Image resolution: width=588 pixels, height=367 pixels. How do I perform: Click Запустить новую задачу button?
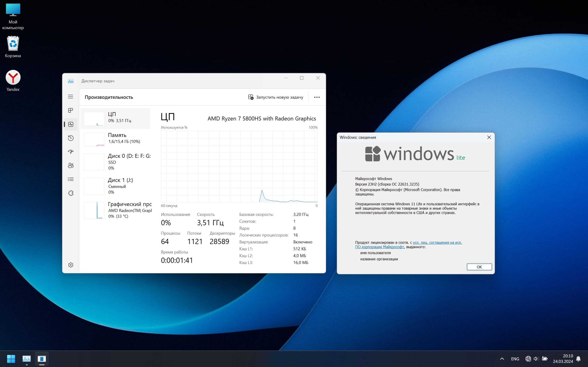click(276, 97)
